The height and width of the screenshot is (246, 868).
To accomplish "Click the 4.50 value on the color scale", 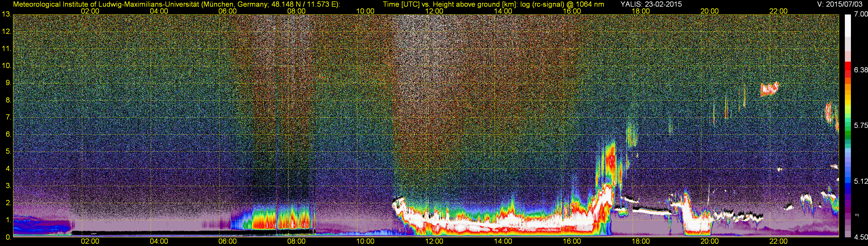I will click(x=861, y=237).
